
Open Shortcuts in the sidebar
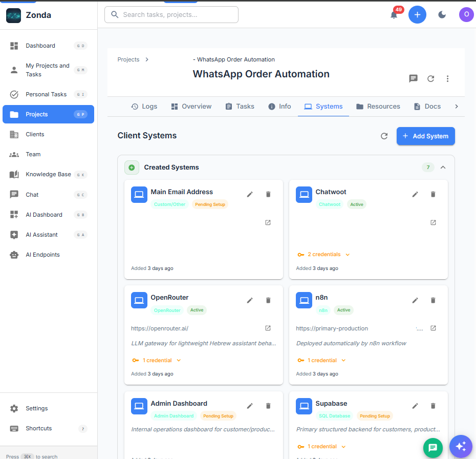coord(48,428)
